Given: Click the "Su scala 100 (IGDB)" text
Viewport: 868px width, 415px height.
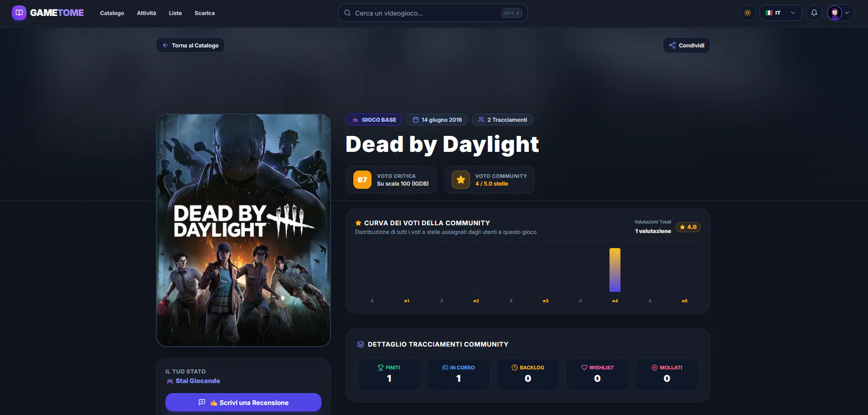Looking at the screenshot, I should click(403, 184).
